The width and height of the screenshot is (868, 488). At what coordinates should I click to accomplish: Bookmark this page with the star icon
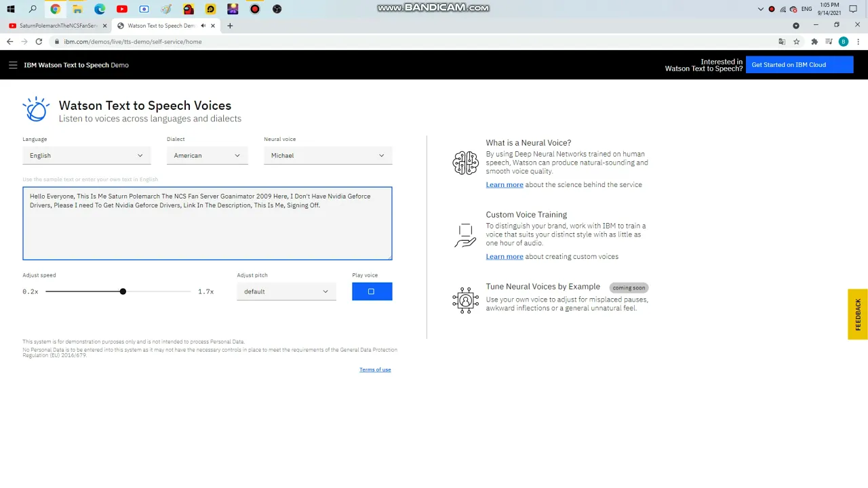pos(797,41)
